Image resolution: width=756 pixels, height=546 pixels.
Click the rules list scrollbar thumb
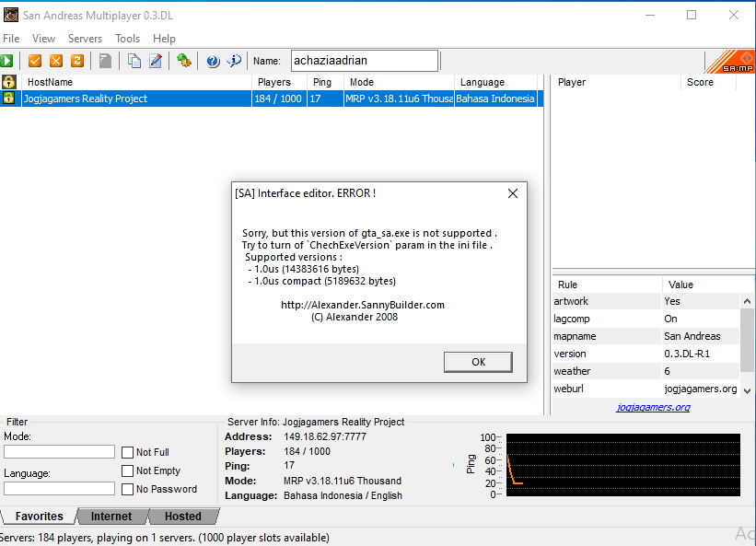tap(748, 341)
